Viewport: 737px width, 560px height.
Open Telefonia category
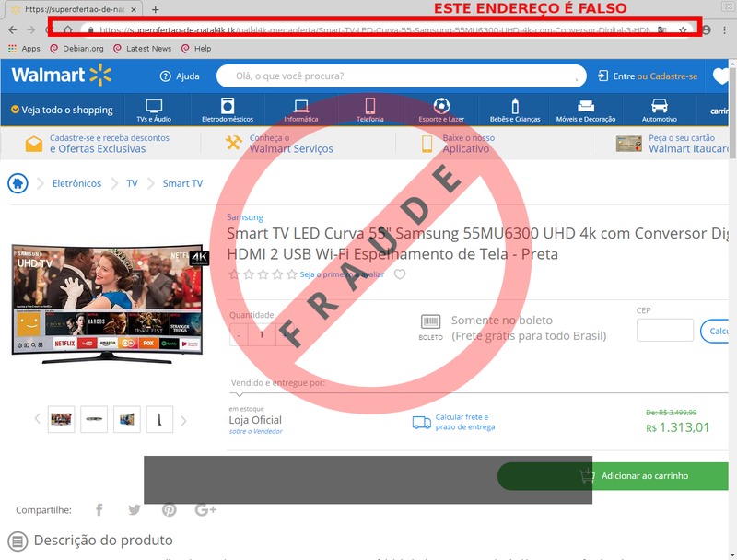coord(370,111)
